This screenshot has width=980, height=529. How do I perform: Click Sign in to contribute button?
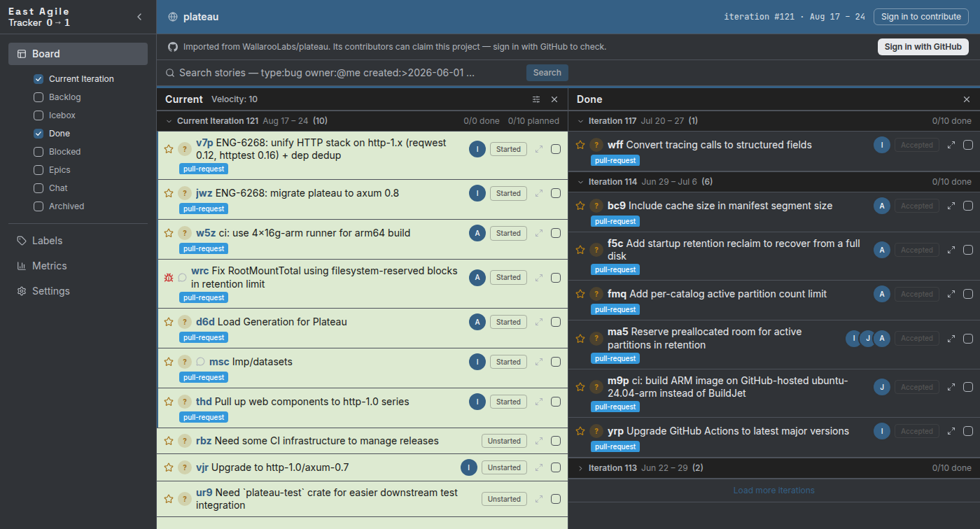920,17
